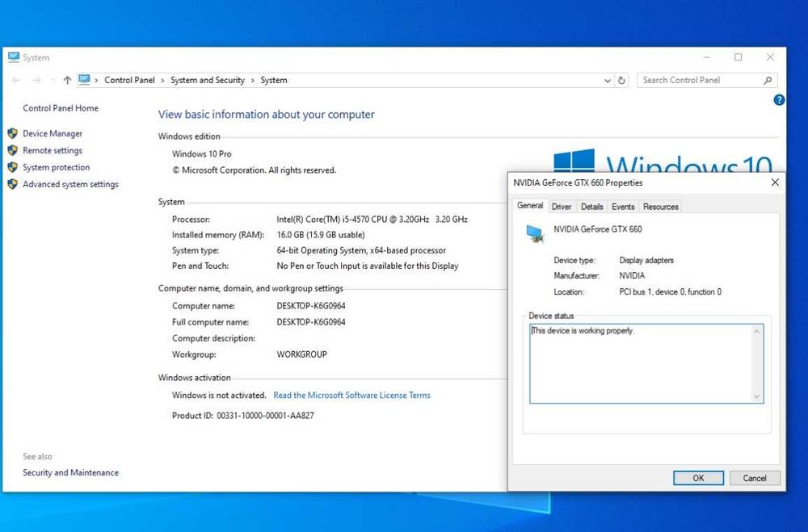Click the 64-bit Operating System text

click(361, 250)
